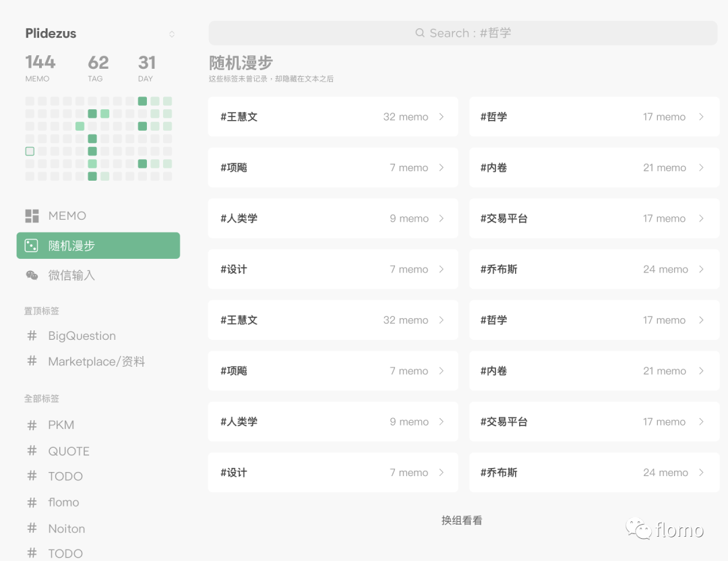728x561 pixels.
Task: Click the 144 MEMO count
Action: click(x=40, y=68)
